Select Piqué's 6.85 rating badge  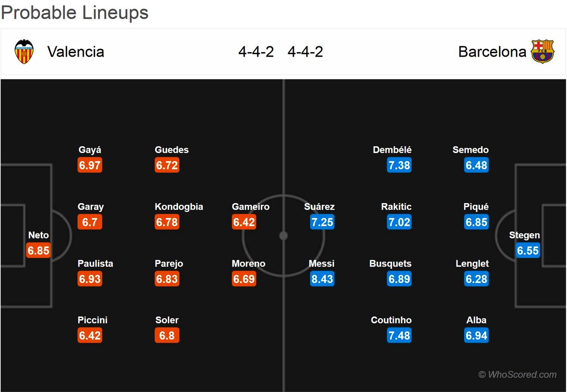[476, 222]
